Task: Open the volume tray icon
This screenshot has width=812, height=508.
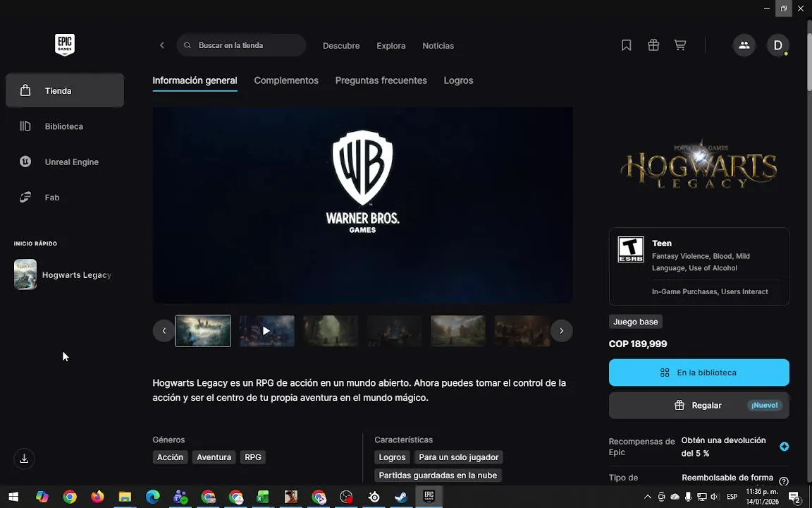Action: pos(715,497)
